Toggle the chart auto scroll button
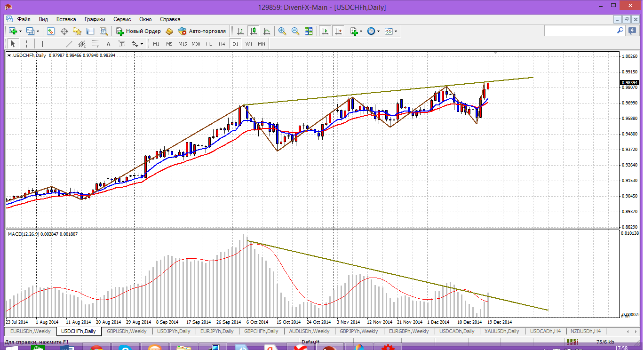 (x=325, y=31)
